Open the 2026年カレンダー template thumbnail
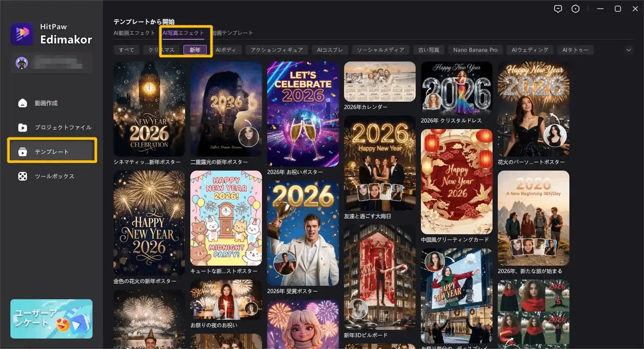Screen dimensions: 644x349 click(x=379, y=81)
